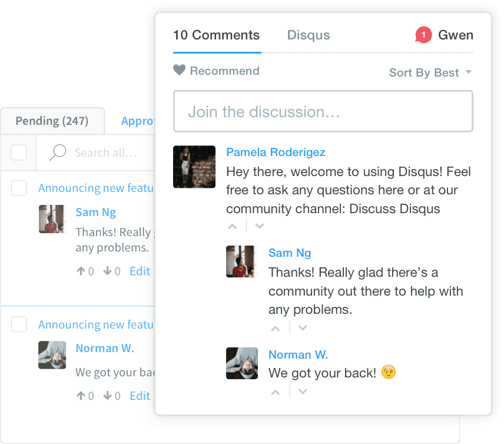Toggle the select-all checkbox beside search

[x=19, y=153]
